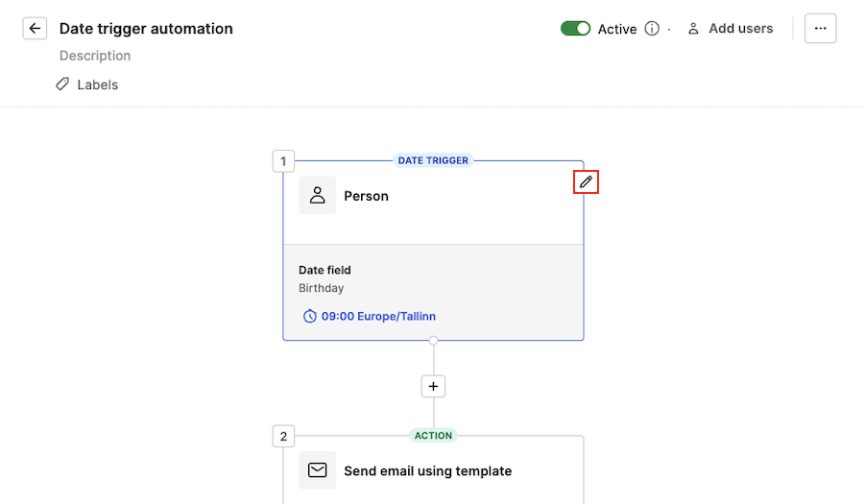Click the automation title text

146,29
